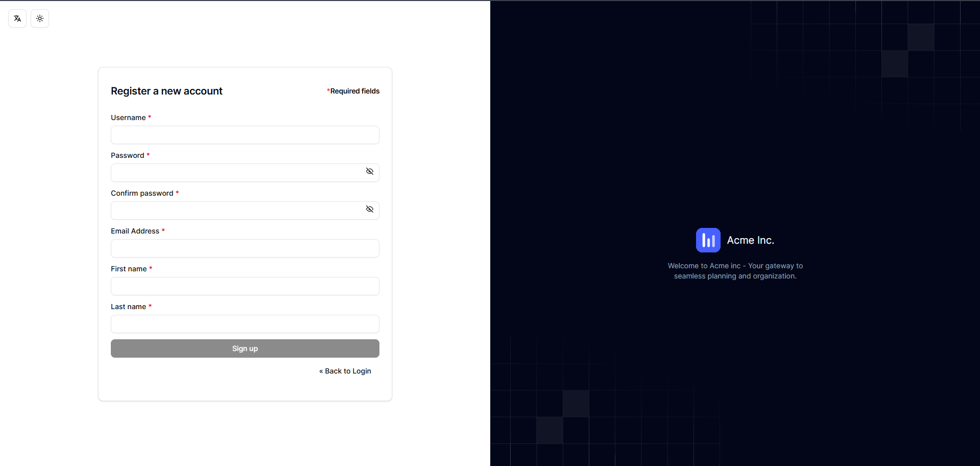
Task: Click inside the Email Address input field
Action: [245, 248]
